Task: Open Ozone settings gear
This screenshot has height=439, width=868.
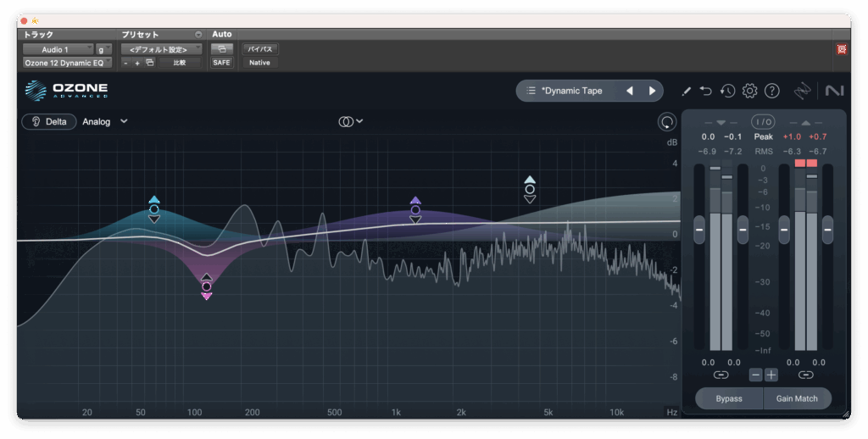Action: [749, 91]
